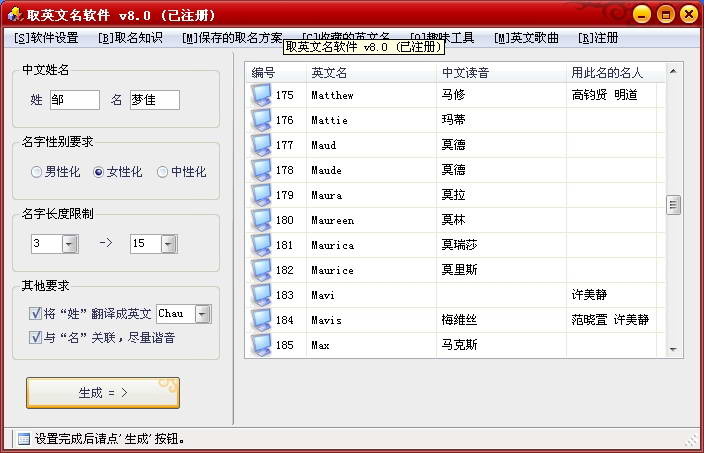
Task: Click the monitor icon in row 179 Maura
Action: click(x=261, y=195)
